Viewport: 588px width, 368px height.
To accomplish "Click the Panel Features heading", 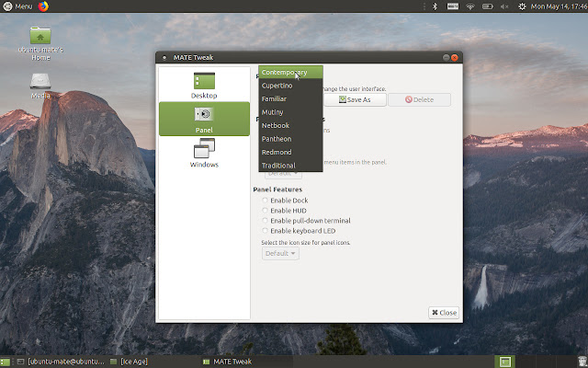I will [x=277, y=190].
